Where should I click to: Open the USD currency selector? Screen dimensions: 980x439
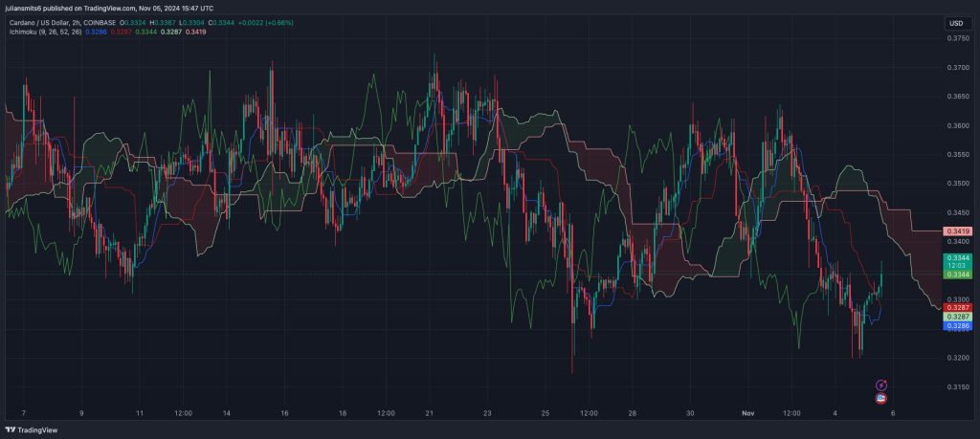point(955,23)
